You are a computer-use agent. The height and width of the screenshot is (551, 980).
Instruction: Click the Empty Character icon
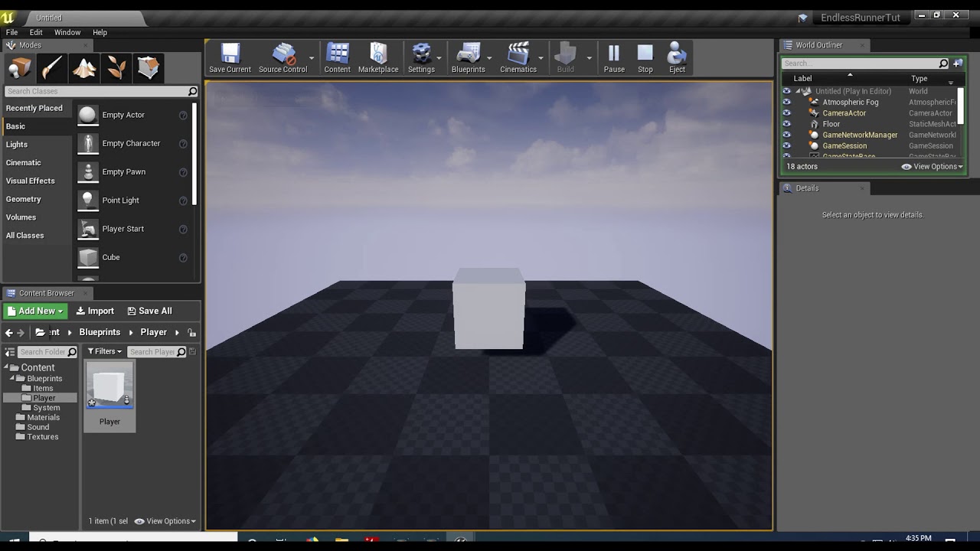[x=88, y=143]
